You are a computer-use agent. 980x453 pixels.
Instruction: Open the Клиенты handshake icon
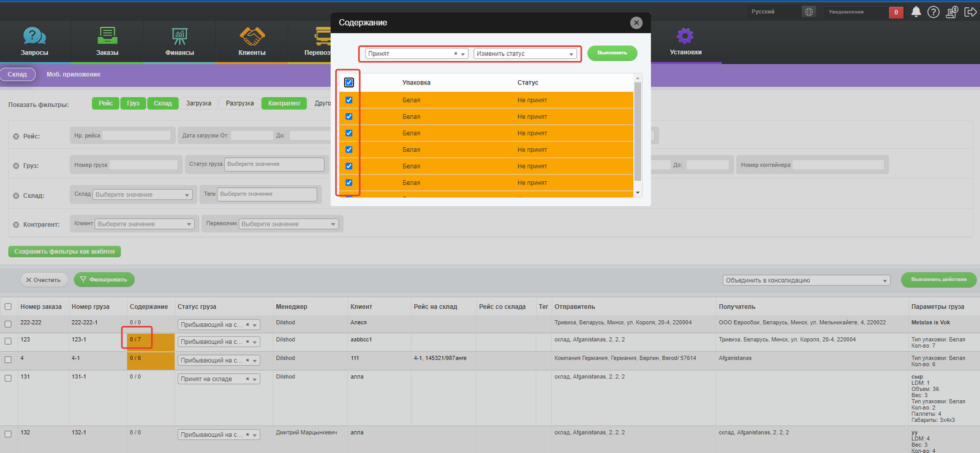tap(252, 36)
